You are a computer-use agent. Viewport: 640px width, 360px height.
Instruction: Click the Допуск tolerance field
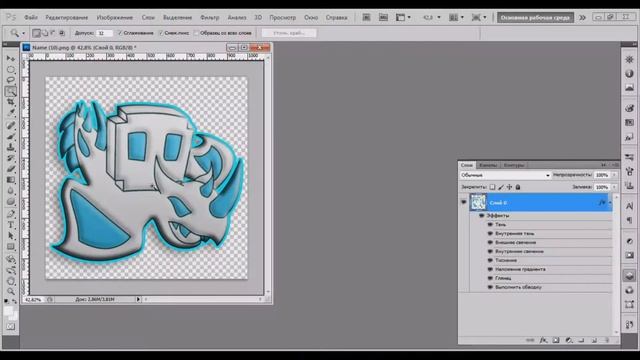(104, 33)
